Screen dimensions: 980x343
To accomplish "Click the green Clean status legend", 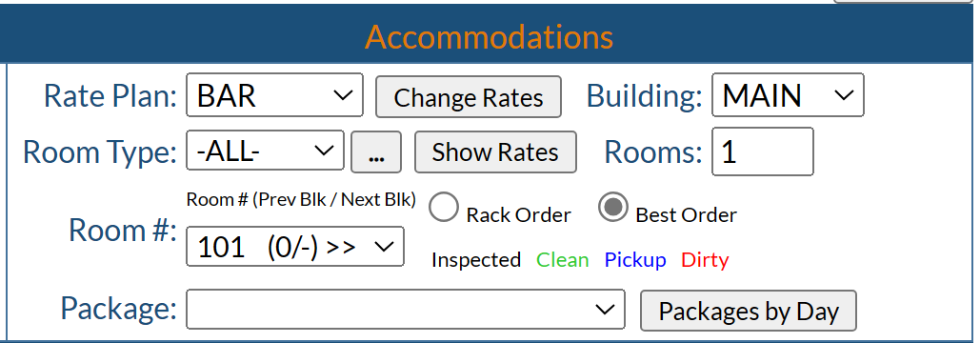I will click(563, 259).
